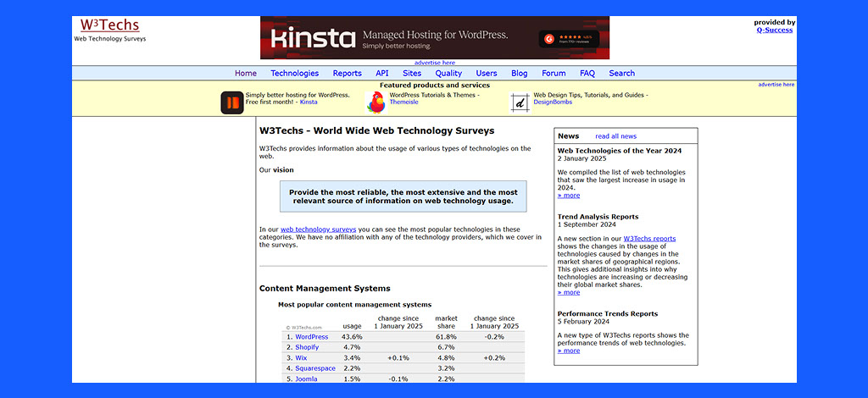Visit the Blog menu item
Image resolution: width=868 pixels, height=398 pixels.
520,73
